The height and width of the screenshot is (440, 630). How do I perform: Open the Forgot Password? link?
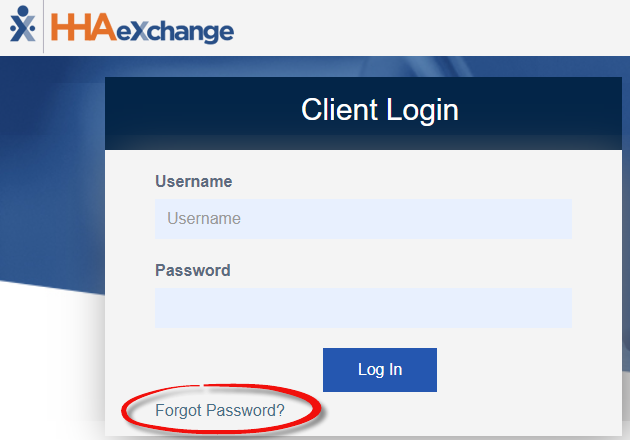tap(220, 410)
